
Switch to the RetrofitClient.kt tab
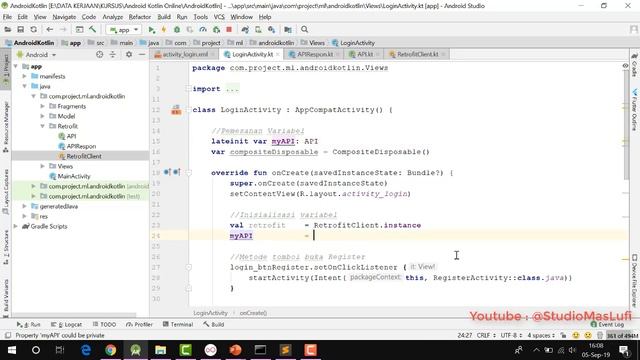click(417, 54)
